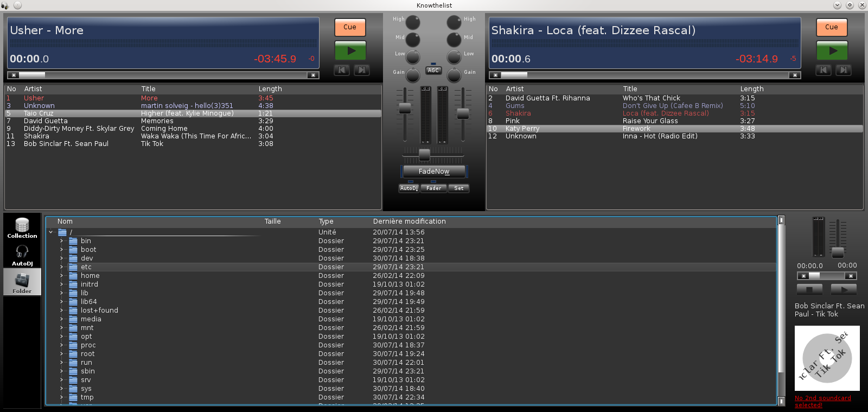Toggle AutoDJ mode in mixer
868x412 pixels.
point(409,188)
